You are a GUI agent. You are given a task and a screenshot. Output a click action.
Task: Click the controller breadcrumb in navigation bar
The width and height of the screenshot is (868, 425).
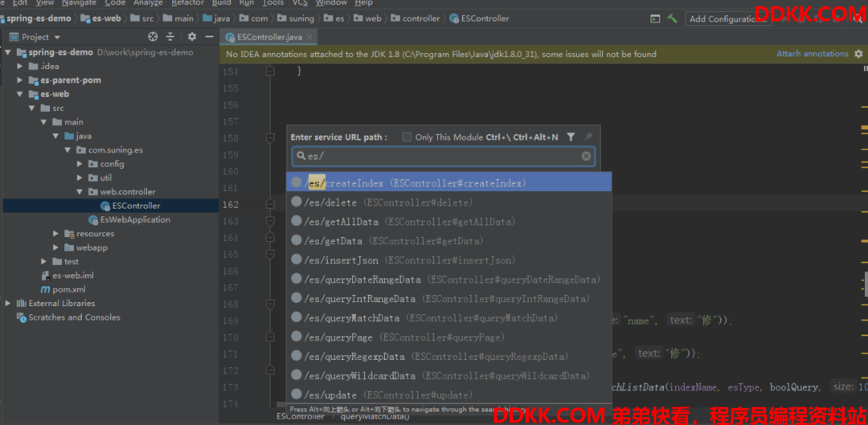[416, 18]
